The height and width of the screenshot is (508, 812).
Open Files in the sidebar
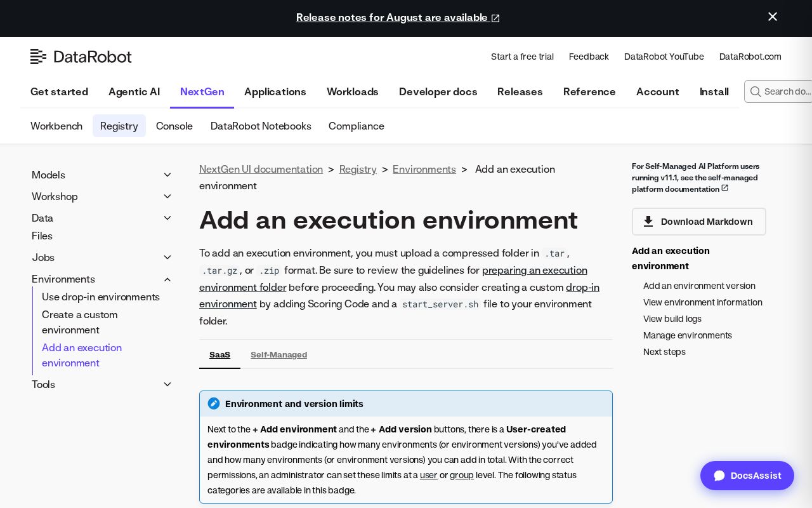click(x=42, y=236)
